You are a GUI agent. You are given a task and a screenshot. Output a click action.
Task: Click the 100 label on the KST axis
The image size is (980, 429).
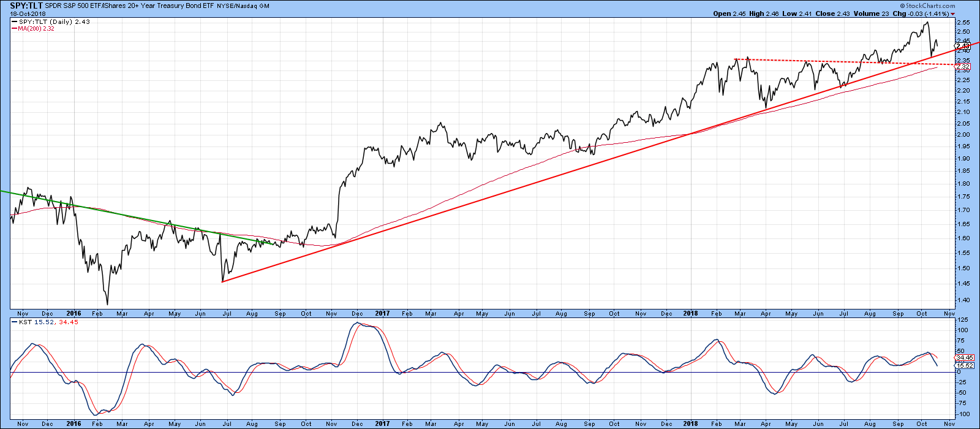click(962, 330)
